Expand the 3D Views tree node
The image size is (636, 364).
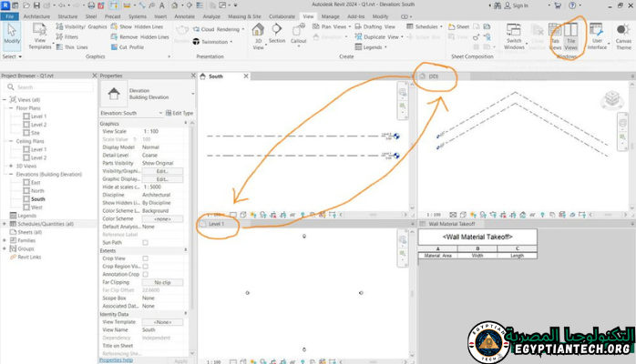pos(12,167)
